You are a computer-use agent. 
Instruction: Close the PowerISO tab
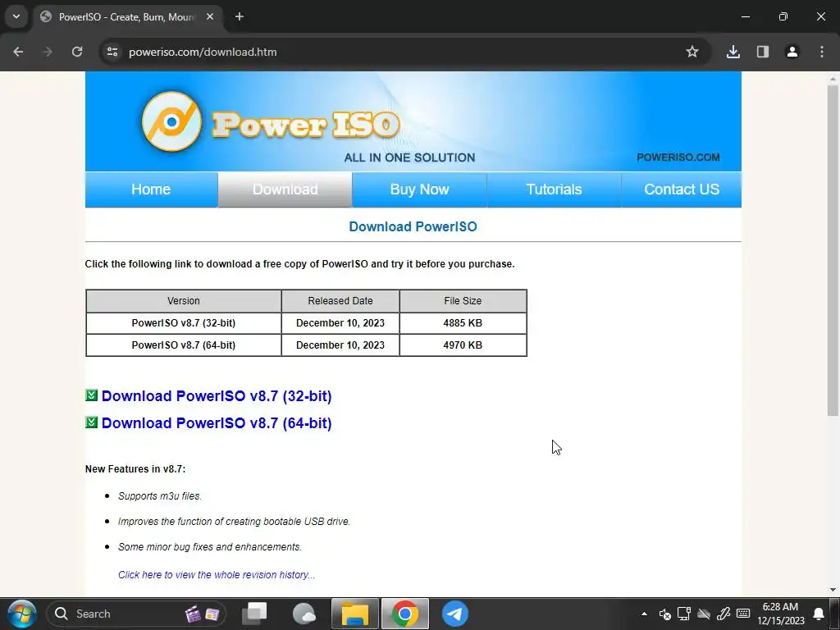210,16
